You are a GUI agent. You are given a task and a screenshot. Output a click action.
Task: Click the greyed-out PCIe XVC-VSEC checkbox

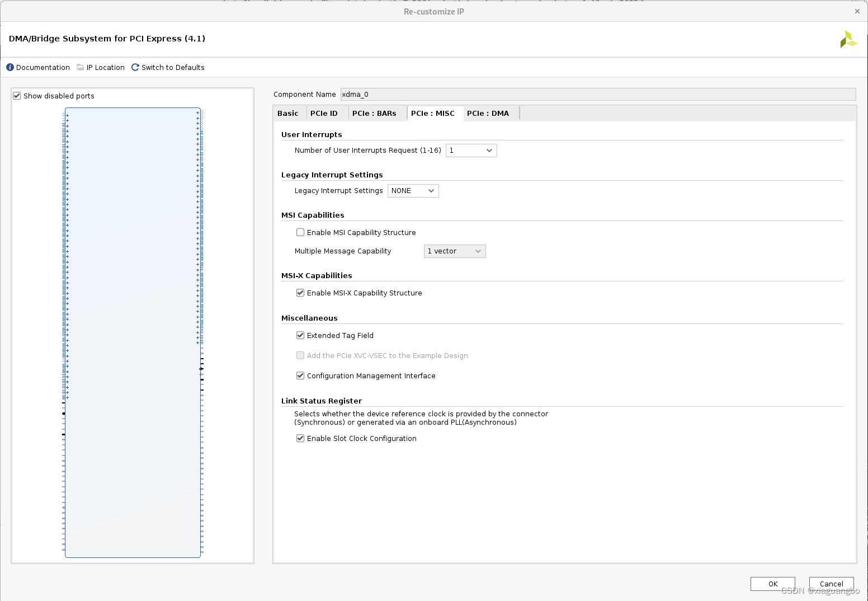(x=300, y=355)
